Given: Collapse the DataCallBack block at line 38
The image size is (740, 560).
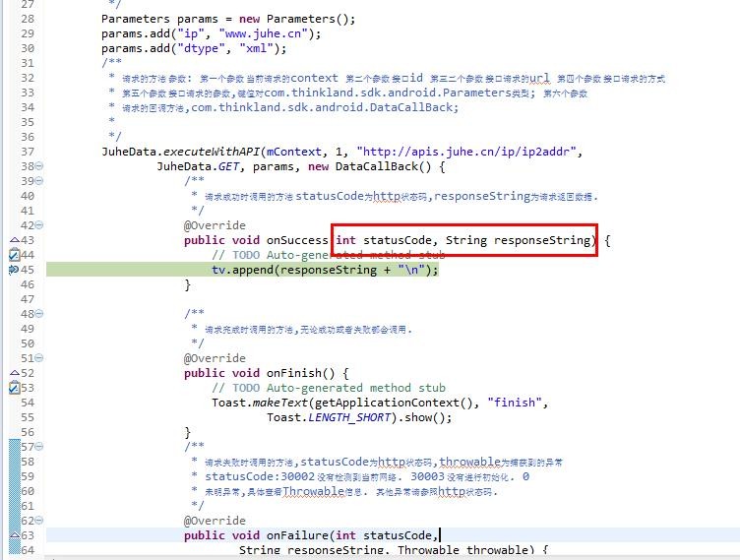Looking at the screenshot, I should pos(39,166).
